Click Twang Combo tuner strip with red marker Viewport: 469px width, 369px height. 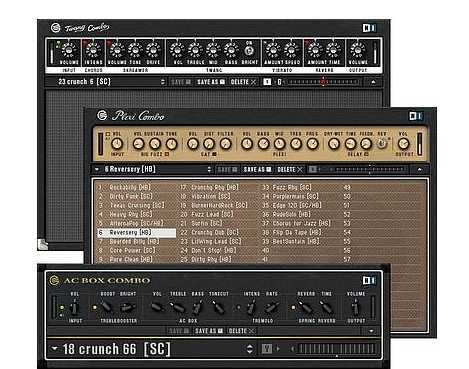[x=323, y=82]
